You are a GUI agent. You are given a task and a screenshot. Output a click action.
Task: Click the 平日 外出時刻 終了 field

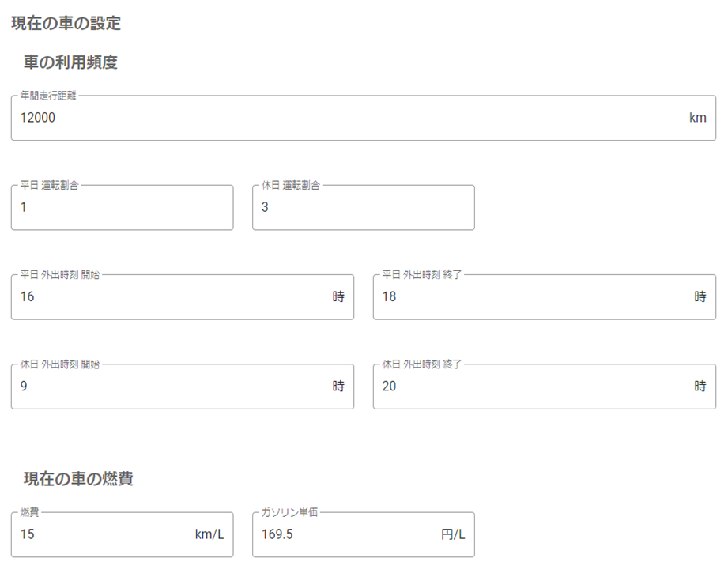point(545,297)
